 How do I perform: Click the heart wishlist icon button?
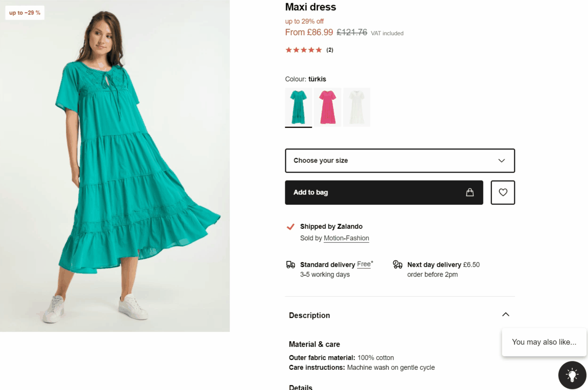coord(503,192)
